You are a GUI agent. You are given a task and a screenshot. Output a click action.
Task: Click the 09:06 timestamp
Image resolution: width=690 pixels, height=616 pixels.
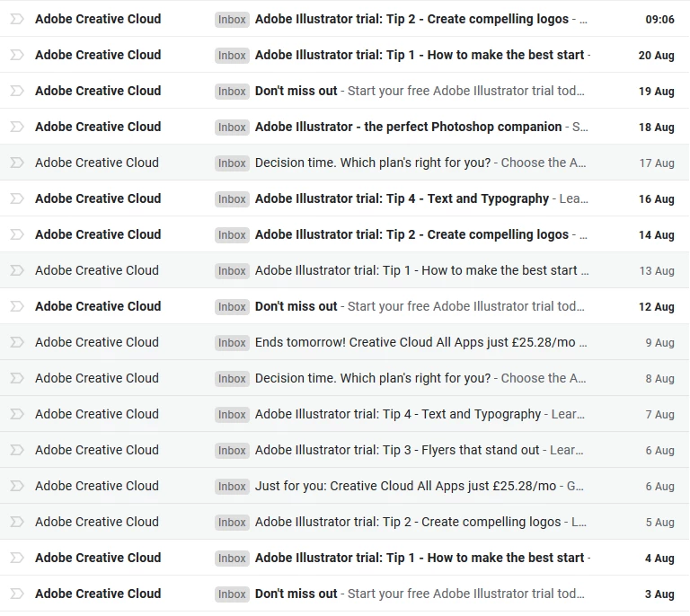pyautogui.click(x=659, y=20)
